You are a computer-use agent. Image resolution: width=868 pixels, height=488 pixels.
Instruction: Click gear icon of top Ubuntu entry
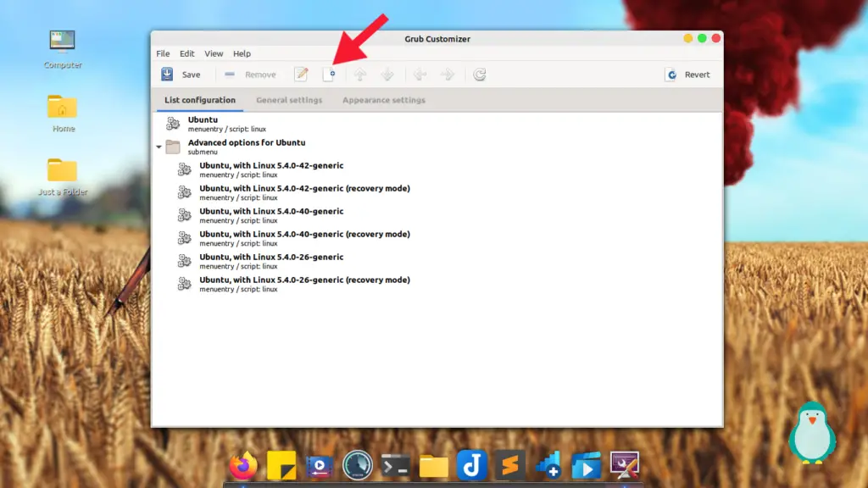173,124
